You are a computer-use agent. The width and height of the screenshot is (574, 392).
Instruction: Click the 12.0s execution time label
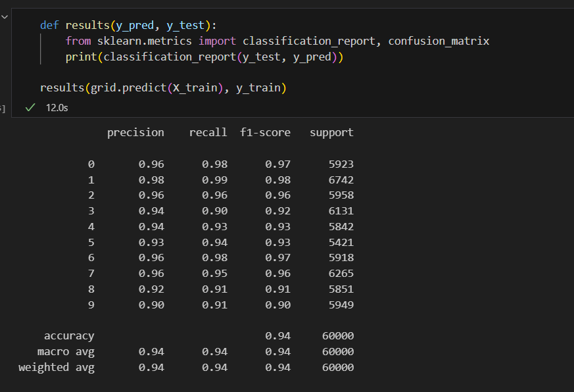(57, 108)
